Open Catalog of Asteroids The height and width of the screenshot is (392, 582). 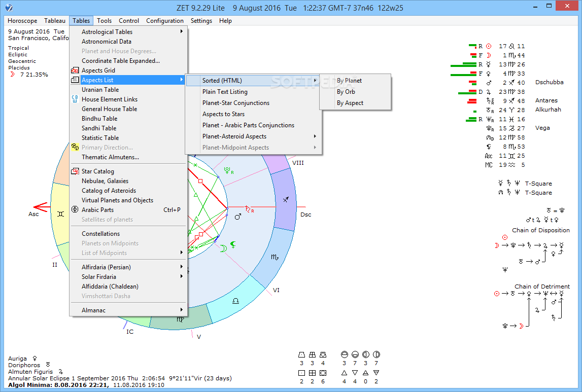click(x=128, y=190)
